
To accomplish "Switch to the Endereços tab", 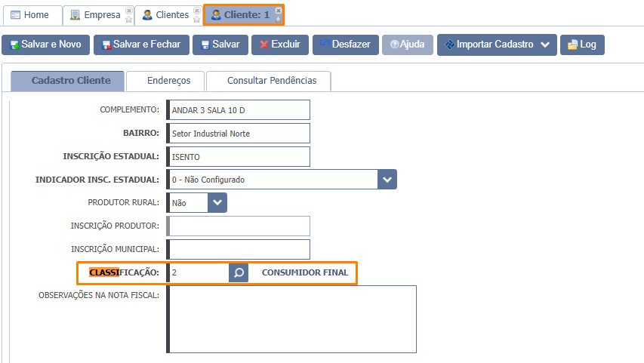I will pos(167,81).
